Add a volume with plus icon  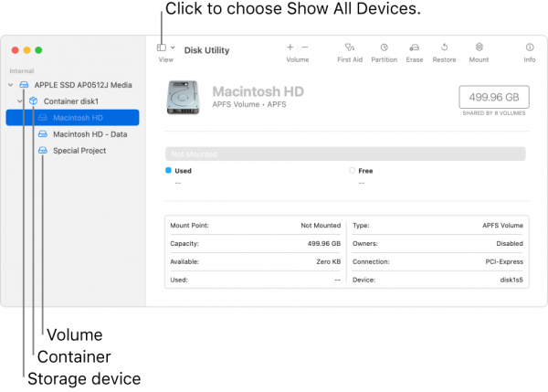tap(290, 47)
